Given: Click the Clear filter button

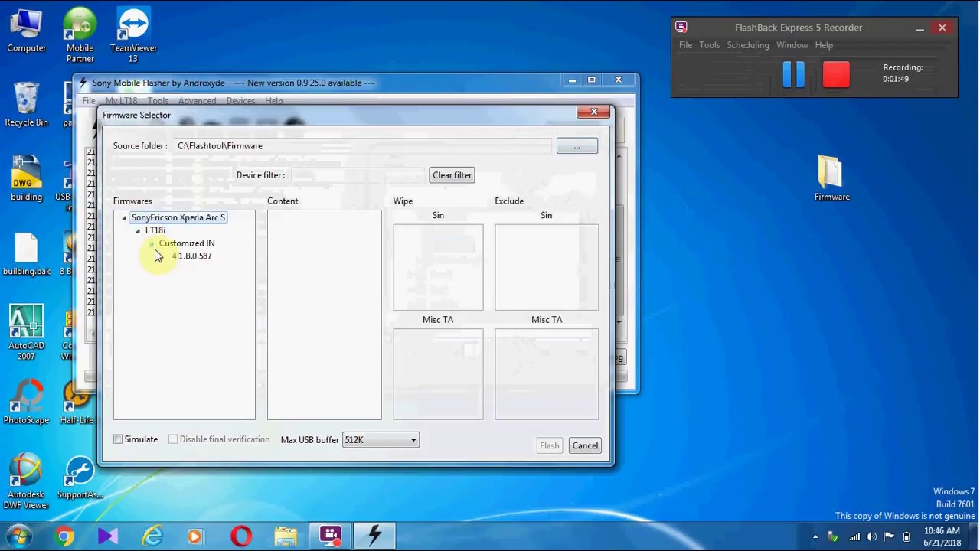Looking at the screenshot, I should tap(452, 175).
